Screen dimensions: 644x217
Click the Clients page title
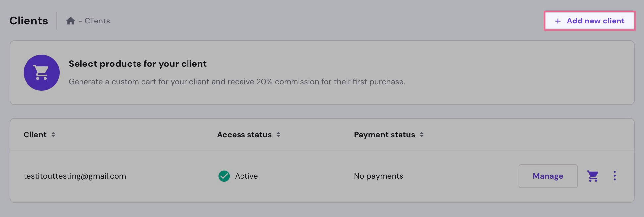29,21
